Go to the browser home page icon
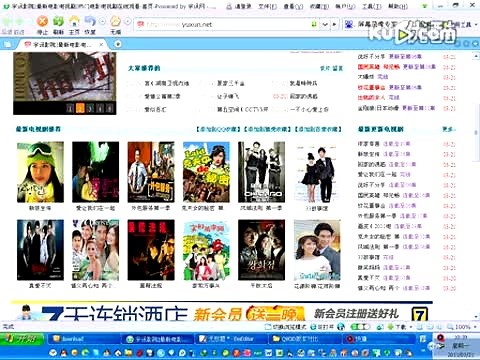The width and height of the screenshot is (480, 360). click(74, 21)
